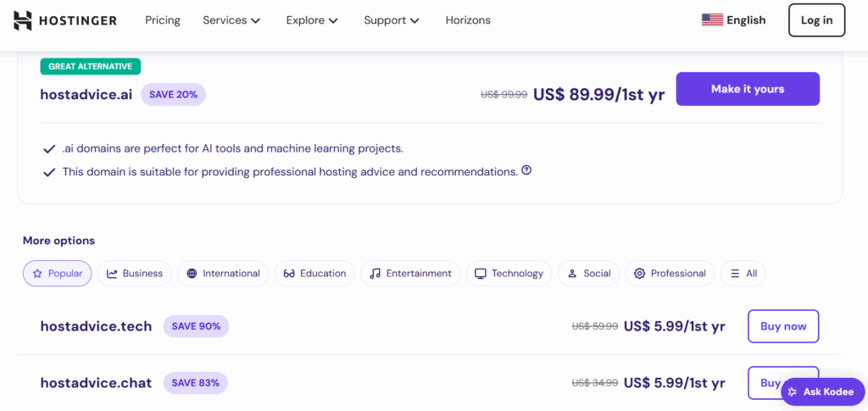The image size is (868, 411).
Task: Select the Technology category tab
Action: 509,273
